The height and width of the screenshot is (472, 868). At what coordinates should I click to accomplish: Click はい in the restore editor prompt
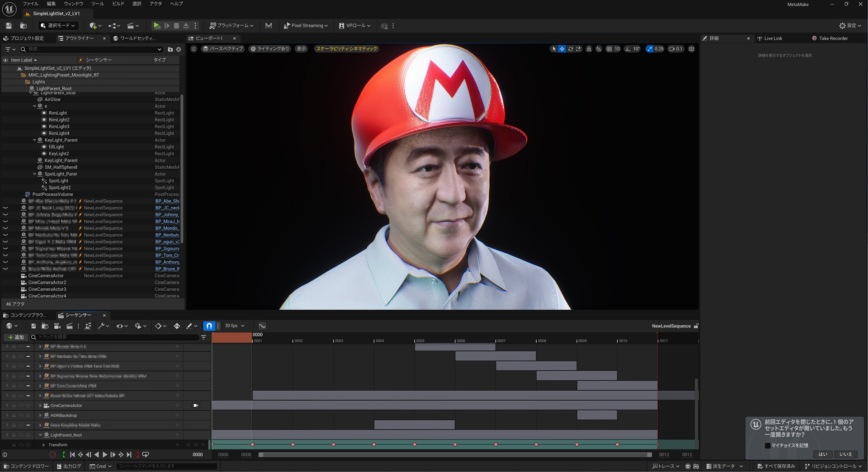point(823,454)
